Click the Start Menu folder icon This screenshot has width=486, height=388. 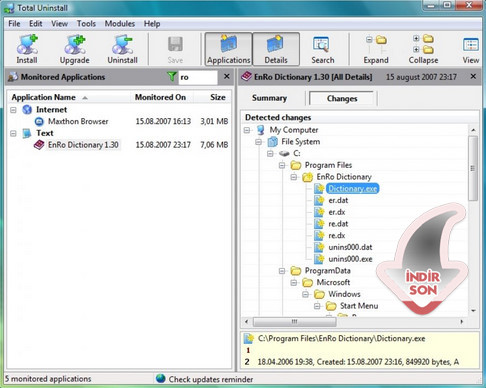tap(331, 306)
